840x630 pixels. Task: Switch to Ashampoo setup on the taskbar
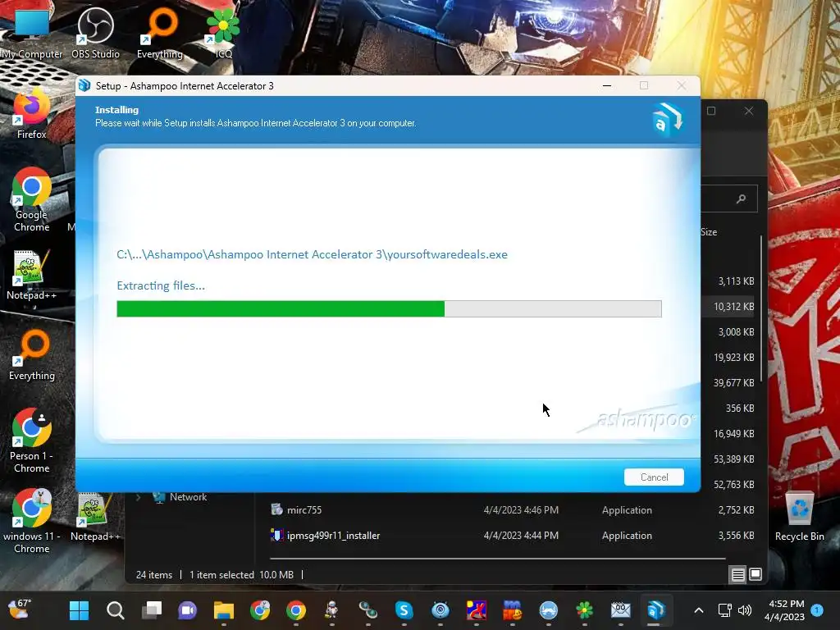[x=656, y=610]
